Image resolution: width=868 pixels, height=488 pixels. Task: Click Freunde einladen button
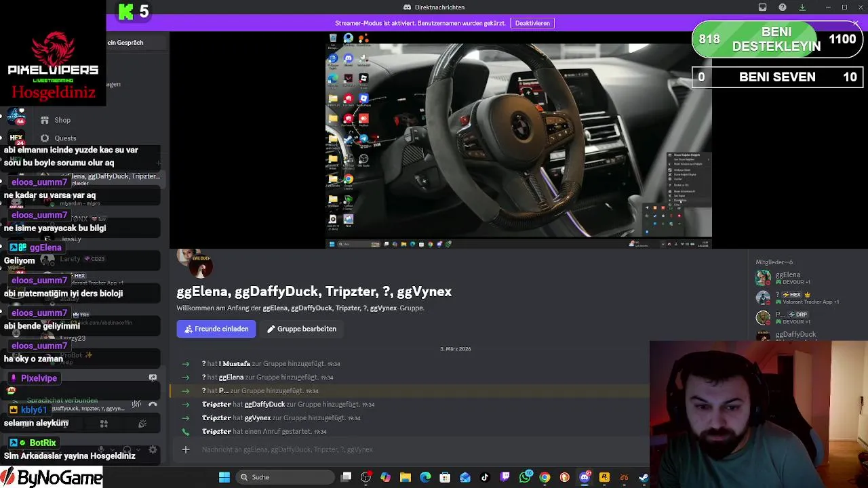tap(216, 329)
